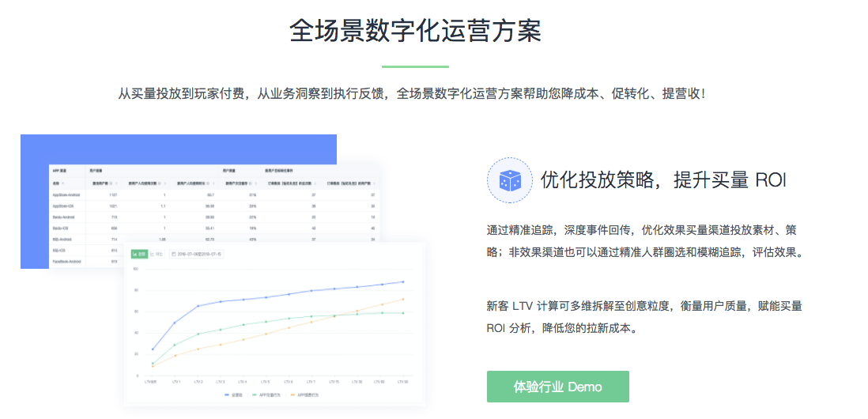Switch to the 对比 chart mode button
Screen dimensions: 868x419
pos(156,254)
